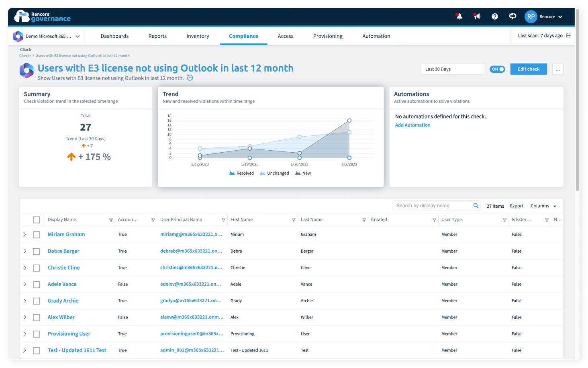Click the Export button
Image resolution: width=588 pixels, height=368 pixels.
tap(517, 206)
